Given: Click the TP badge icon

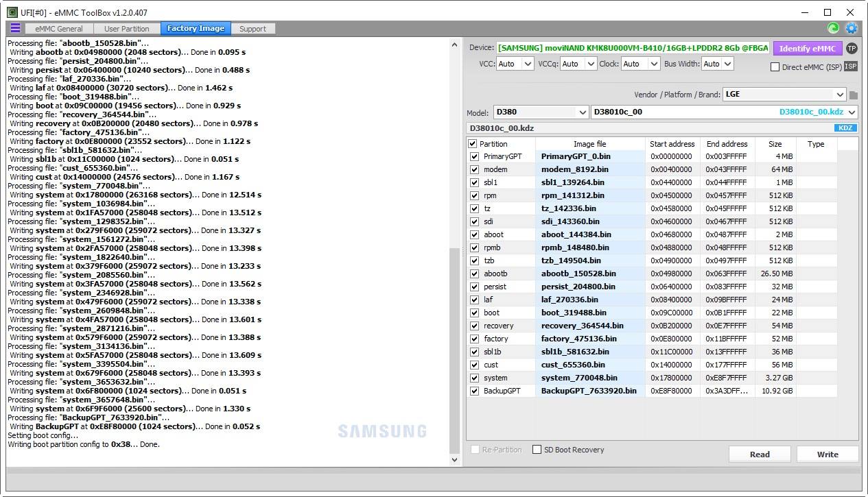Looking at the screenshot, I should point(852,48).
